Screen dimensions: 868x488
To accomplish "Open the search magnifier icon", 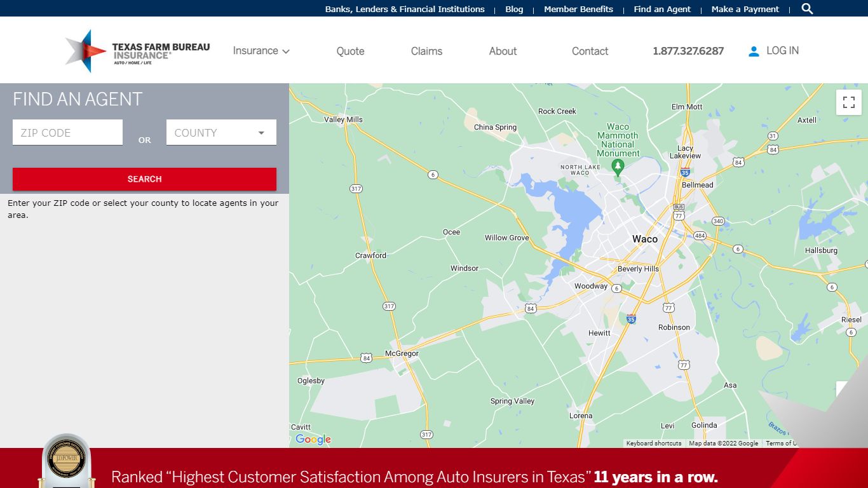I will (x=807, y=9).
